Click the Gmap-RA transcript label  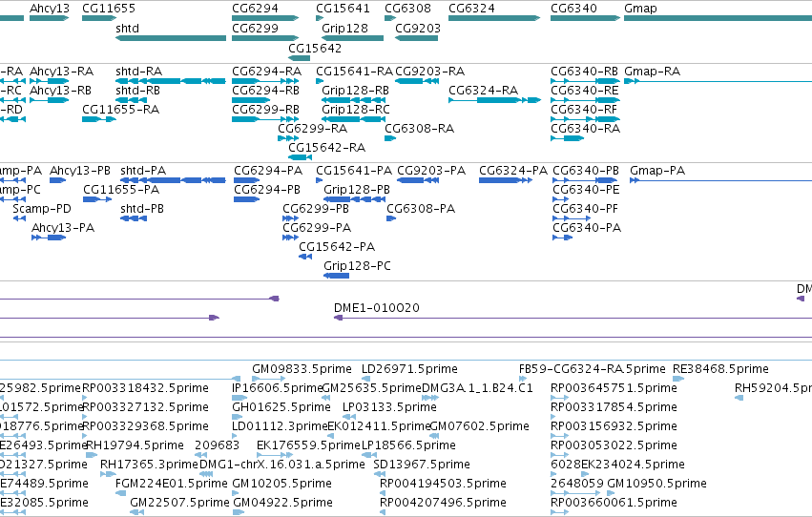coord(652,71)
